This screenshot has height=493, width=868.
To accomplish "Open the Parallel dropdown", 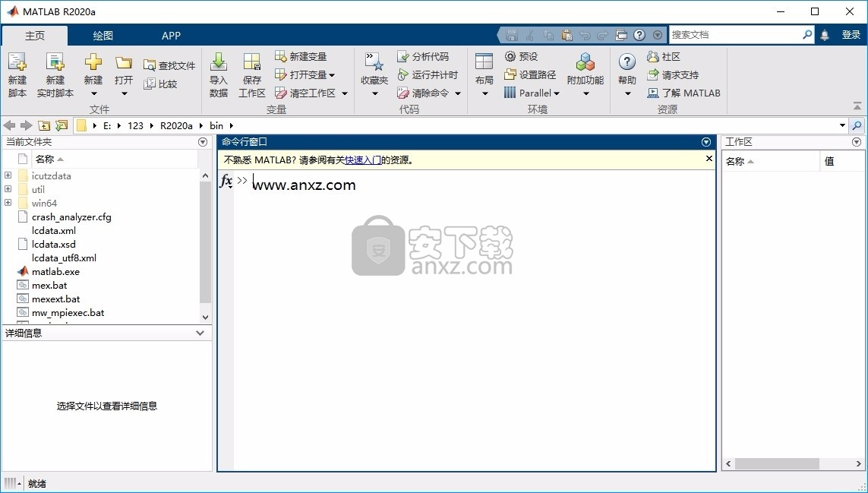I will pos(532,93).
